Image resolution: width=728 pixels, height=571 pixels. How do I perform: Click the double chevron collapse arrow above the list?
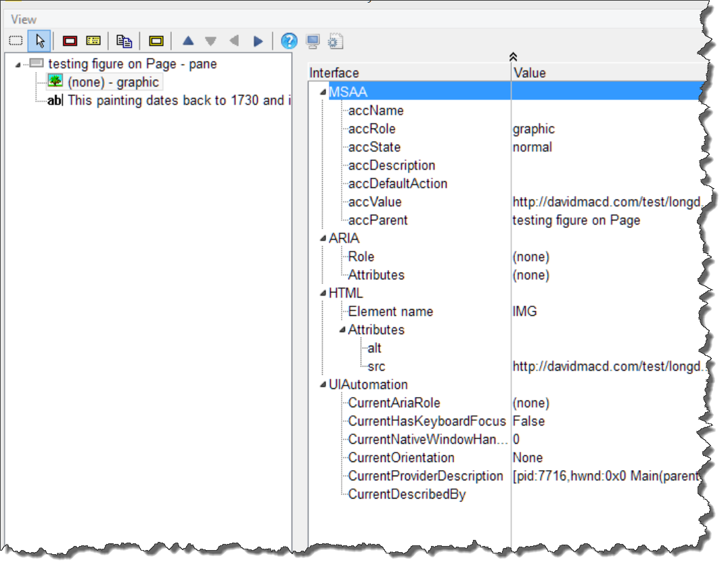point(513,58)
